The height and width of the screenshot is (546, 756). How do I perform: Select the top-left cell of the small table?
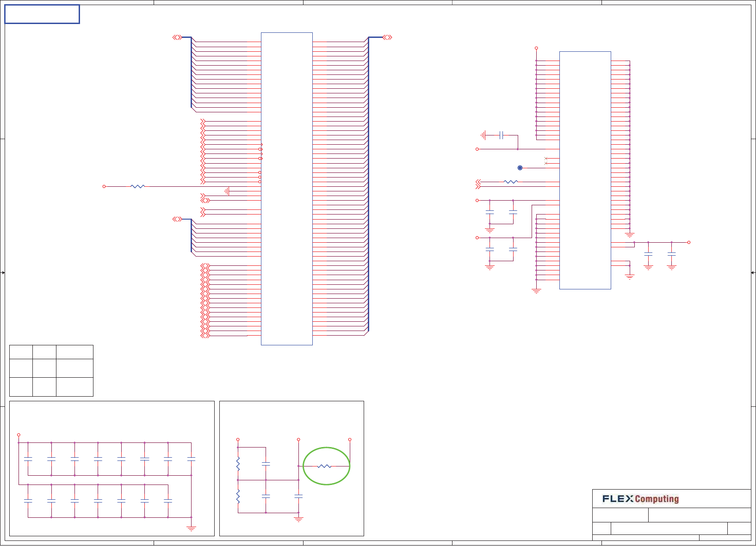(21, 352)
